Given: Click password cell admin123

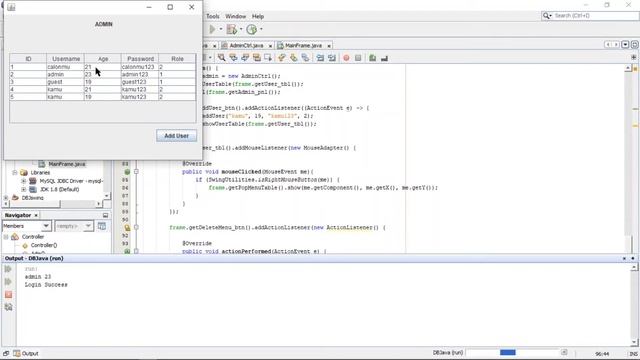Looking at the screenshot, I should (x=140, y=74).
